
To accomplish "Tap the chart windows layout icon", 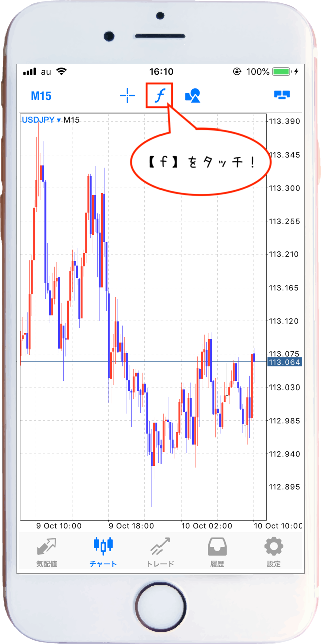I will click(282, 95).
